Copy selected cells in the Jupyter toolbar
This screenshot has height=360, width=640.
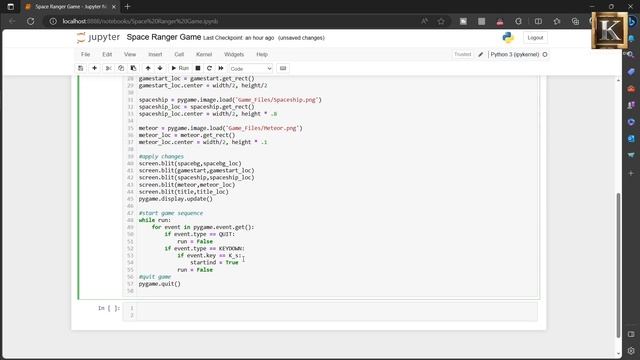pos(121,68)
